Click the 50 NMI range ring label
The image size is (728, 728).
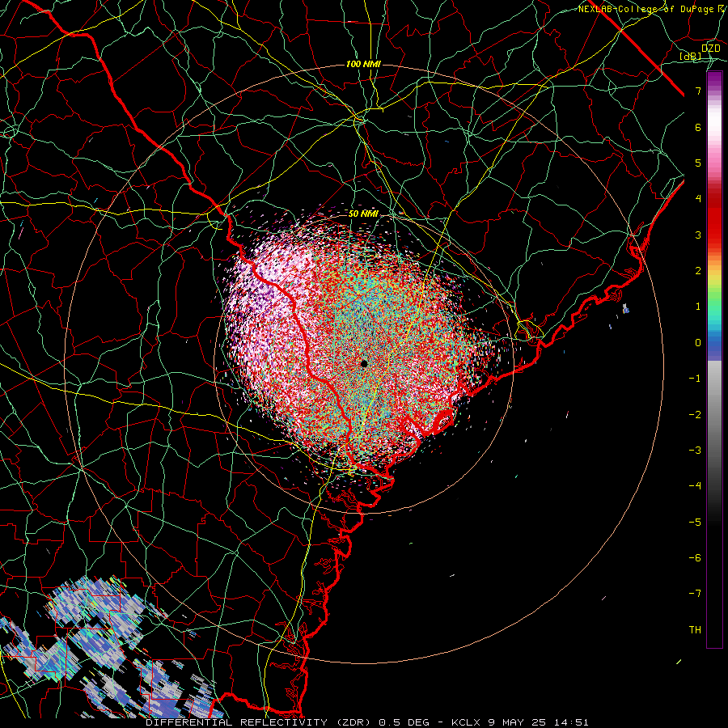[363, 214]
